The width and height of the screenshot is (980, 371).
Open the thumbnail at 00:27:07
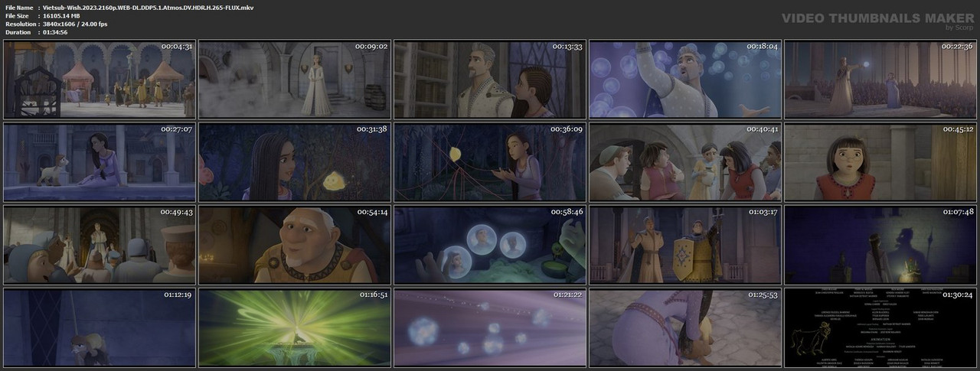point(99,161)
